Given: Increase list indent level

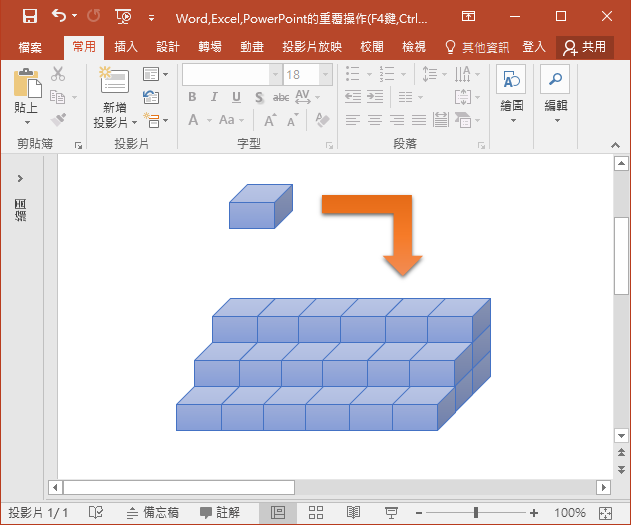Looking at the screenshot, I should pos(375,97).
